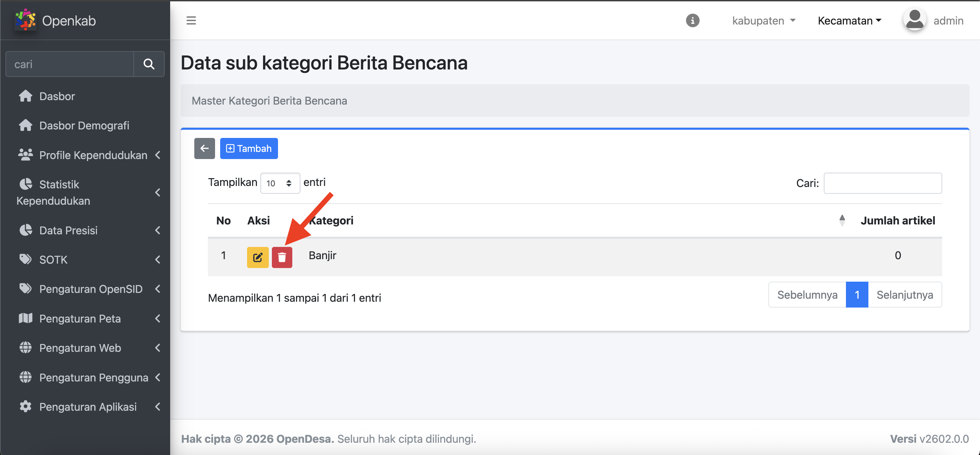Open the Dasbor menu item
The image size is (980, 455).
(x=57, y=96)
